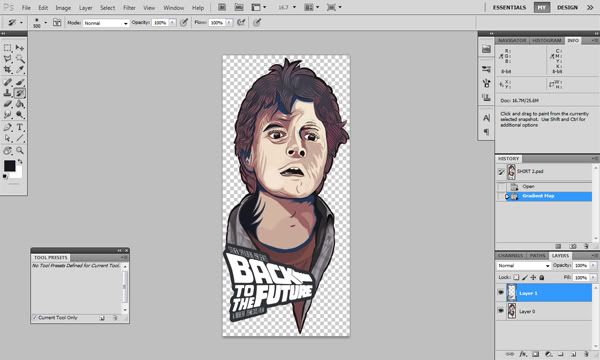Viewport: 600px width, 360px height.
Task: Select the Line tool
Action: pos(20,138)
